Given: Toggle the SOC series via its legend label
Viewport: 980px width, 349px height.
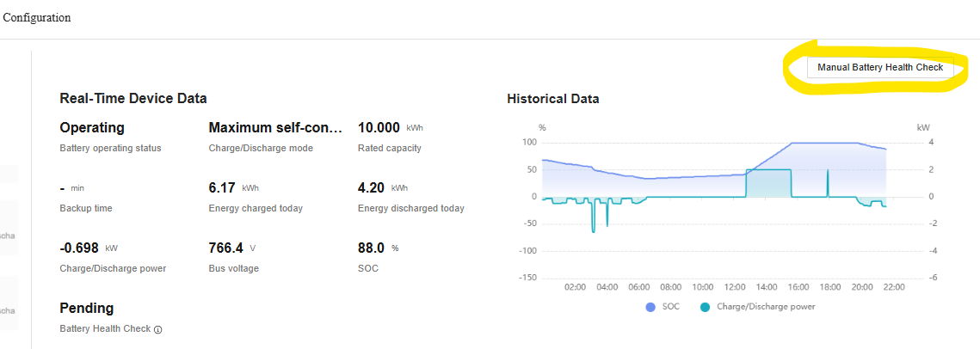Looking at the screenshot, I should click(670, 307).
